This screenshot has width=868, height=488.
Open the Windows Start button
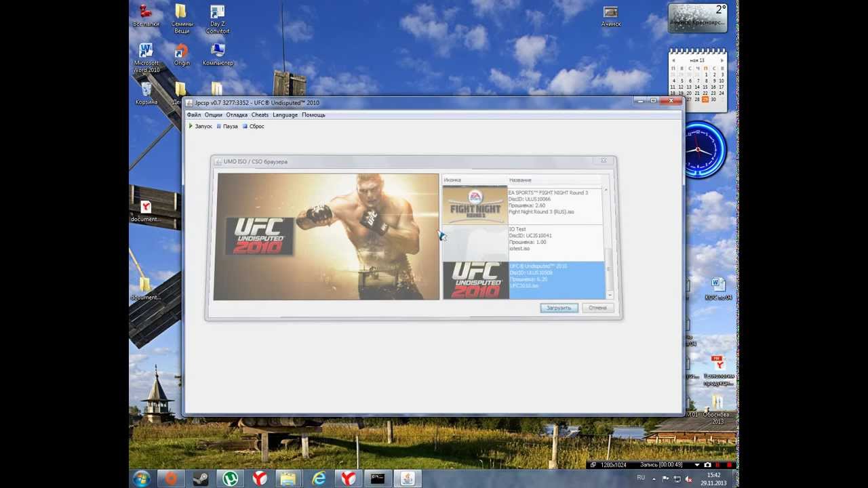pyautogui.click(x=142, y=479)
